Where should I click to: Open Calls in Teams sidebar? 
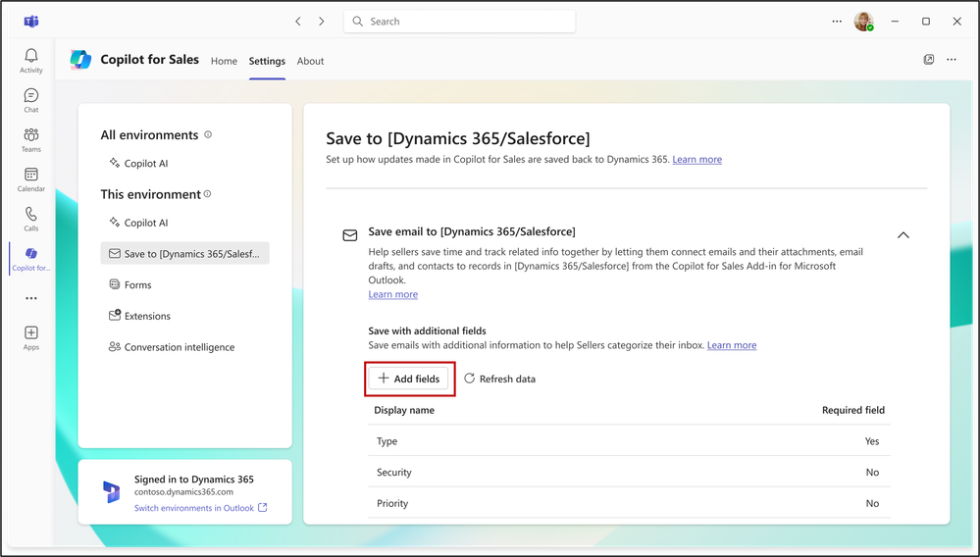pyautogui.click(x=30, y=220)
